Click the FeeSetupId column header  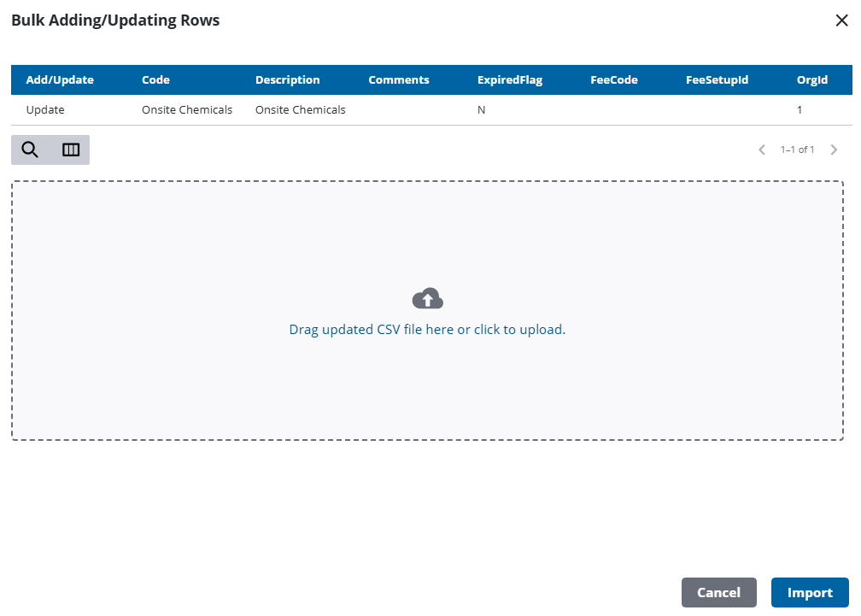pos(717,80)
